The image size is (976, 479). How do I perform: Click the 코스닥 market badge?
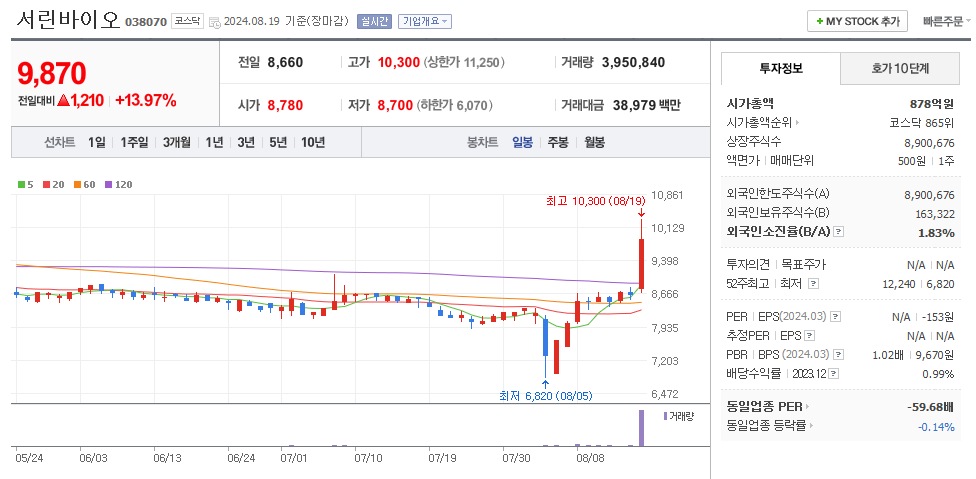pyautogui.click(x=187, y=21)
